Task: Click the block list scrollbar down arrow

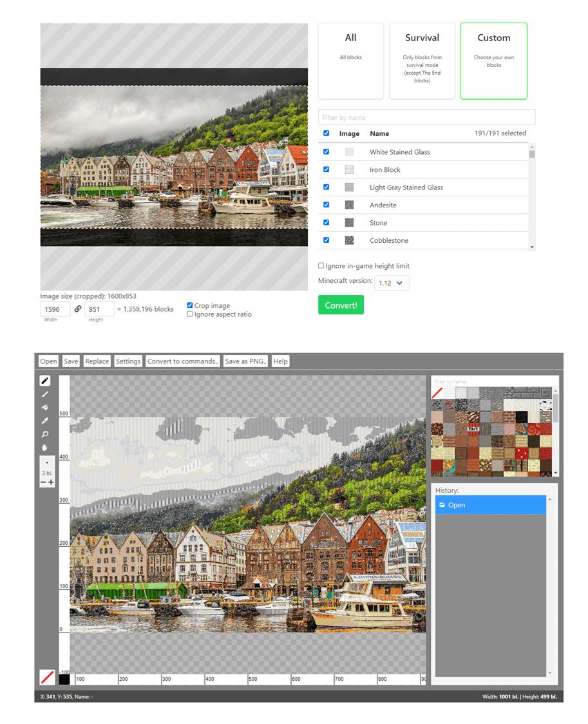Action: [x=532, y=247]
